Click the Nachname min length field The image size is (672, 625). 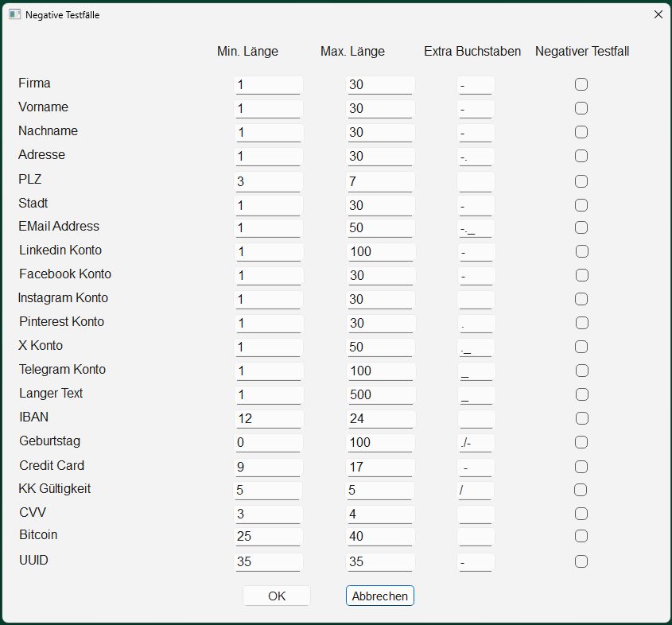pyautogui.click(x=269, y=133)
